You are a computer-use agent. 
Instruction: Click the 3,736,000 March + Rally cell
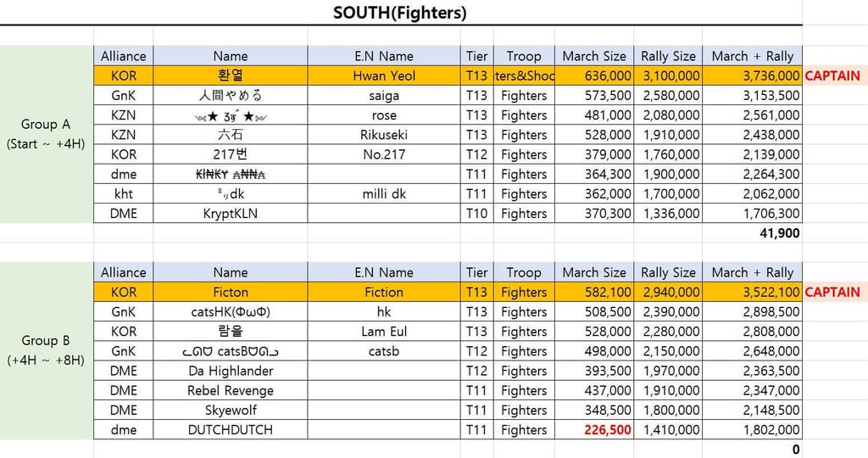tap(753, 75)
